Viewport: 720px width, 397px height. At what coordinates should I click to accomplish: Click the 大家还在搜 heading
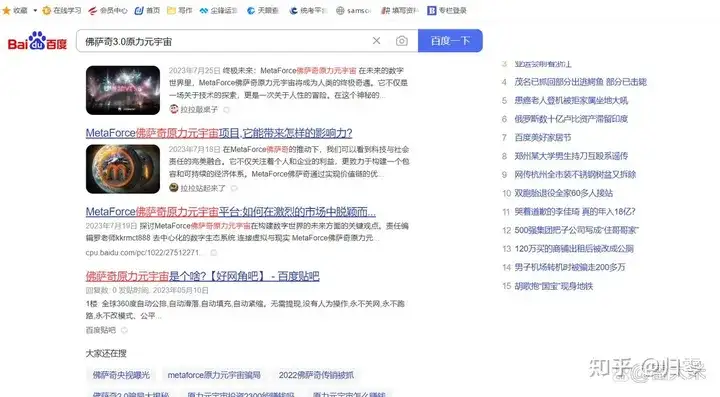106,353
